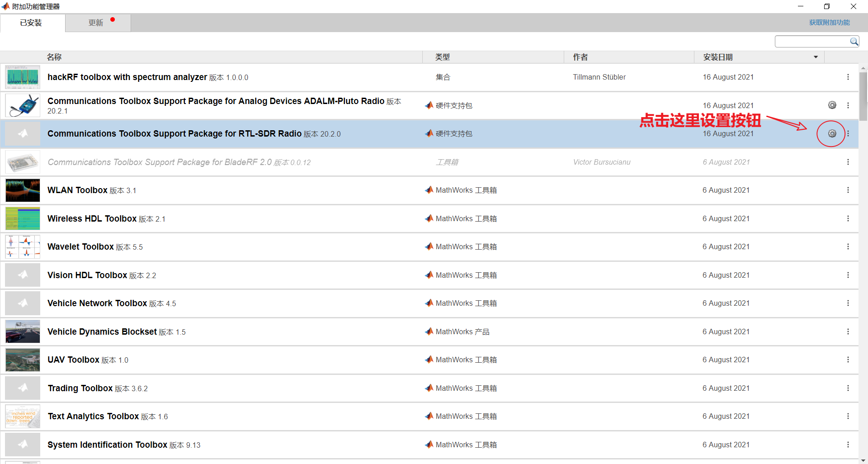This screenshot has height=464, width=868.
Task: Switch to the 已安装 tab
Action: click(x=33, y=23)
